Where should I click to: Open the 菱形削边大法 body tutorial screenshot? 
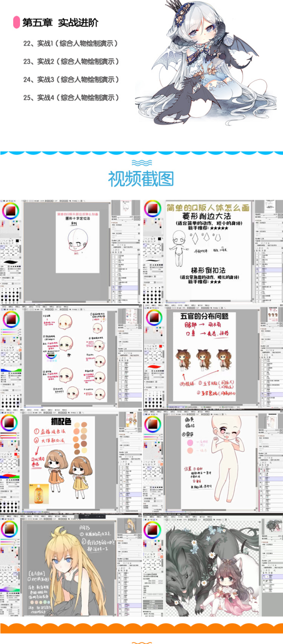point(213,251)
